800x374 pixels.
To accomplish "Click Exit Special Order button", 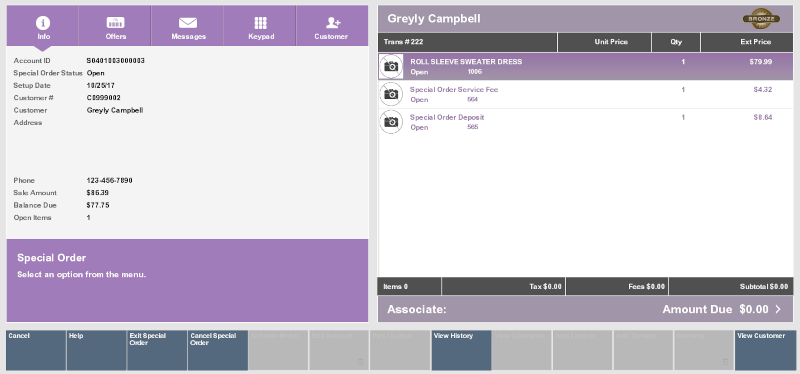I will pos(157,350).
